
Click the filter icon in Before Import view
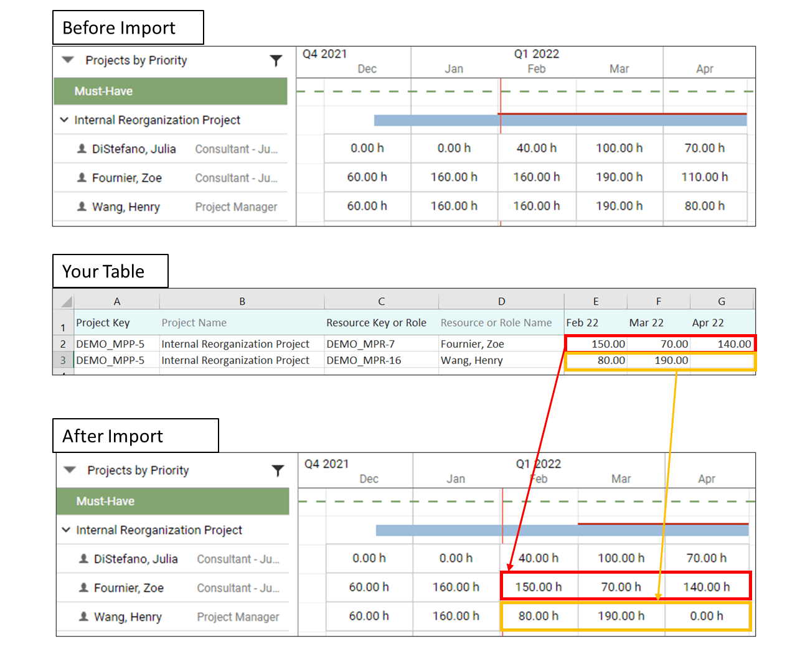[276, 60]
